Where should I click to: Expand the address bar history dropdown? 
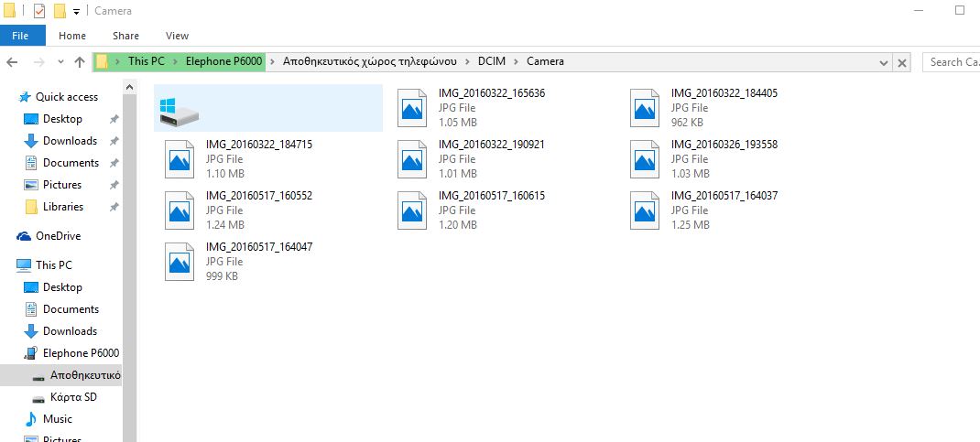(x=884, y=62)
